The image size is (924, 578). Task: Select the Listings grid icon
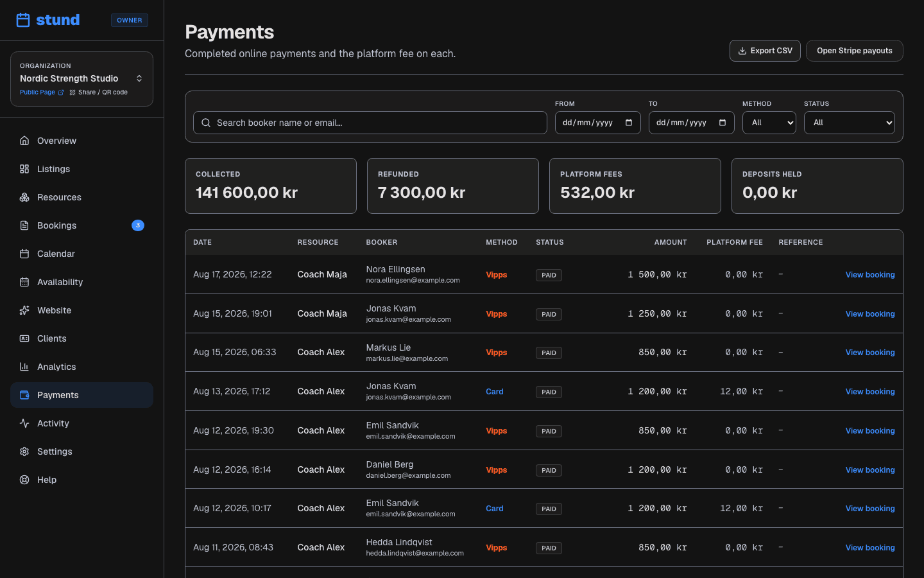coord(24,169)
